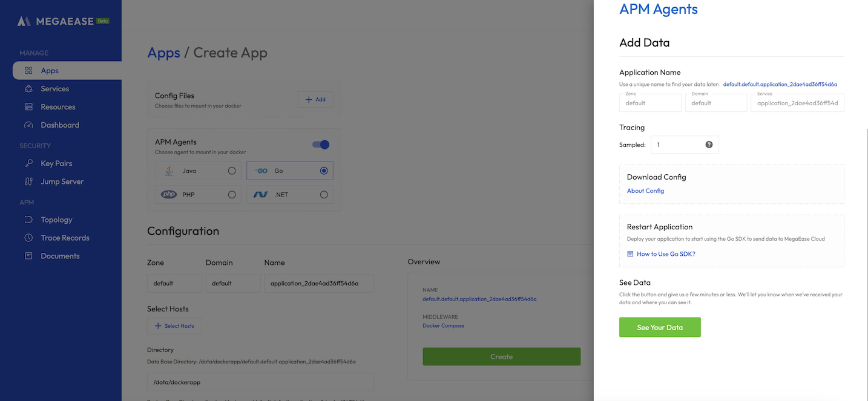This screenshot has height=401, width=868.
Task: Click the Documents sidebar icon
Action: click(28, 256)
